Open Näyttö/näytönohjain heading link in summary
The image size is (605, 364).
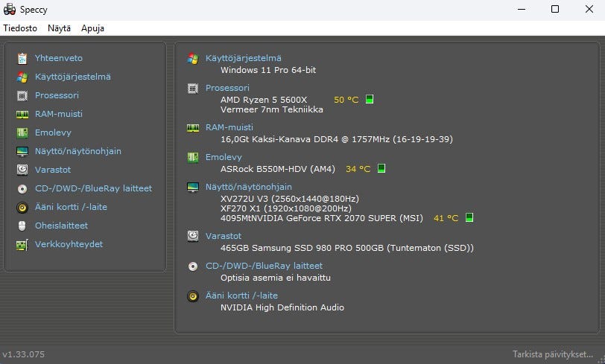(249, 187)
